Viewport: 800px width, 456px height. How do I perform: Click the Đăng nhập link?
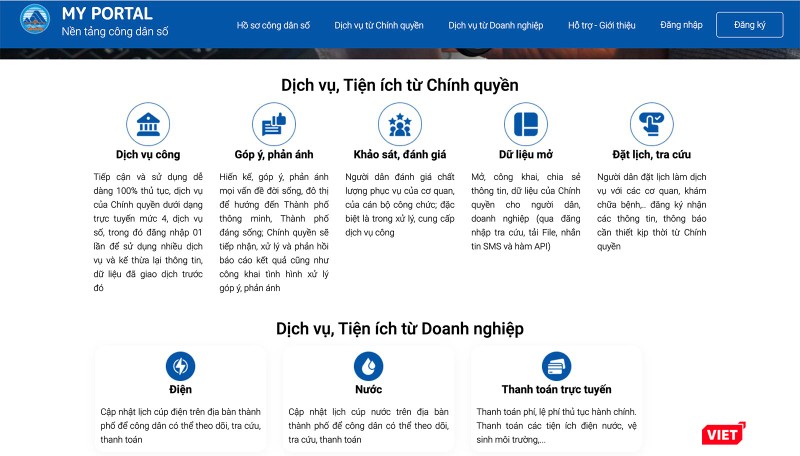click(681, 25)
